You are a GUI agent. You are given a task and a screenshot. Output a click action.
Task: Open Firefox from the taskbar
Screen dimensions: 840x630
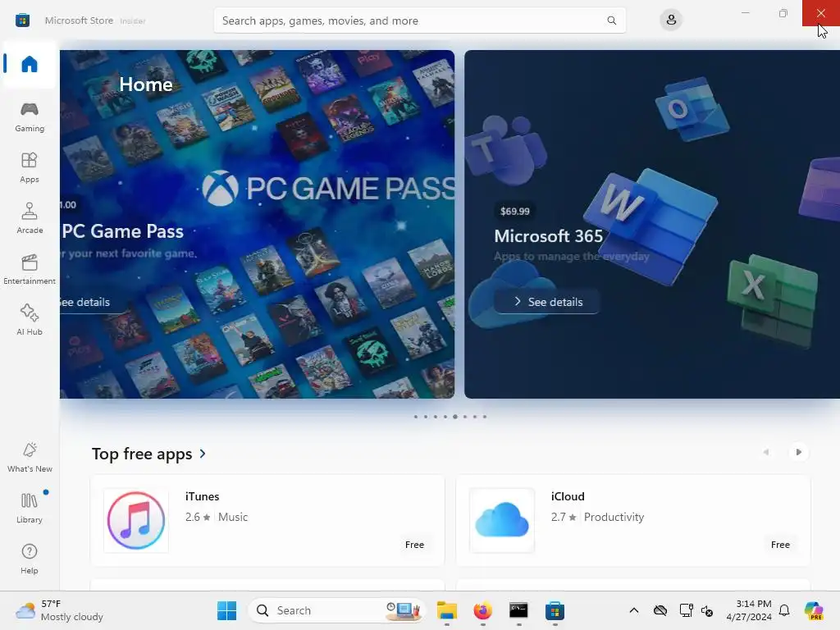tap(482, 610)
